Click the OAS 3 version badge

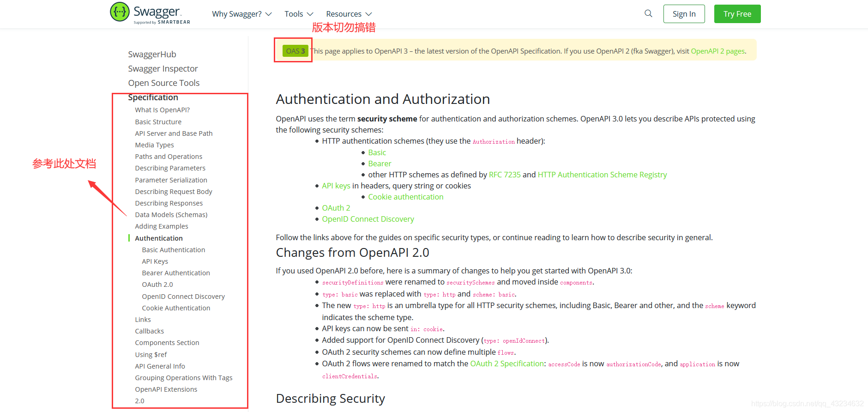tap(295, 51)
